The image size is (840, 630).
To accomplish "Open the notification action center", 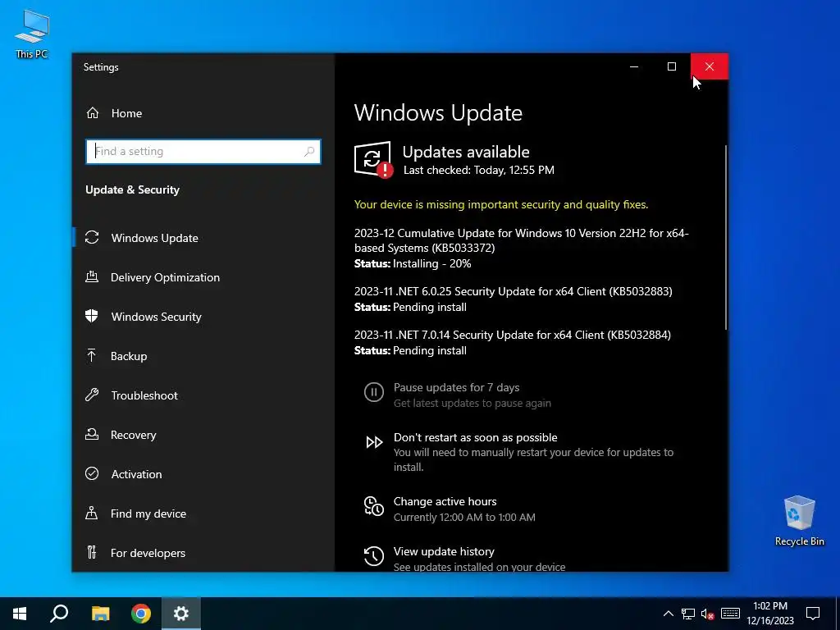I will [813, 614].
